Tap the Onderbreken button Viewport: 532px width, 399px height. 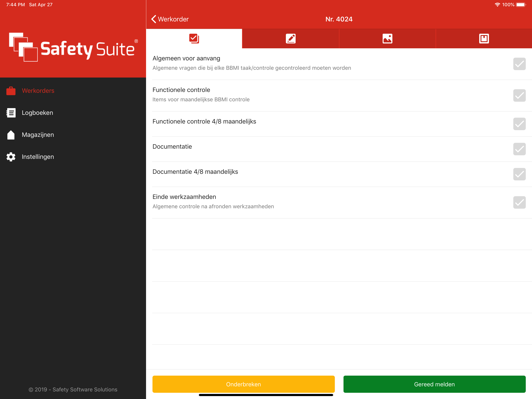243,384
